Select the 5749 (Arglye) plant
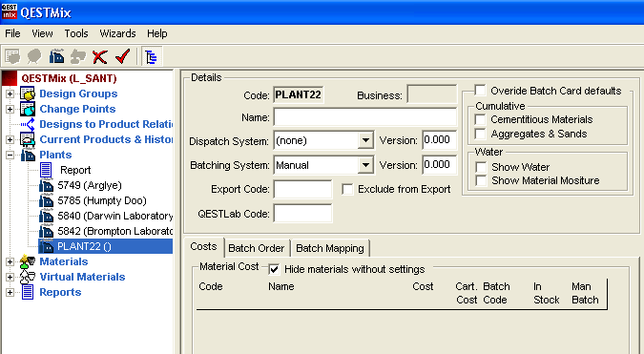Image resolution: width=644 pixels, height=354 pixels. (90, 186)
